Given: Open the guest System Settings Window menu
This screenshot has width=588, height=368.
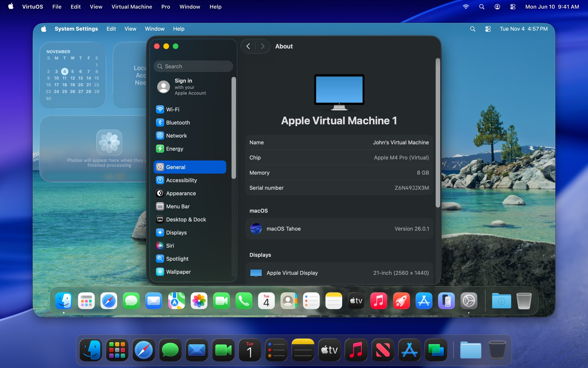Looking at the screenshot, I should tap(155, 29).
